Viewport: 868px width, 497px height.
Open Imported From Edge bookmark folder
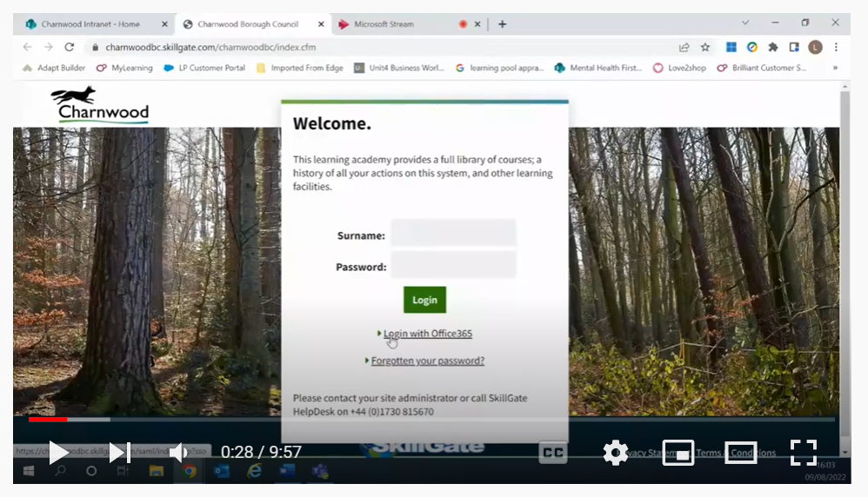tap(300, 68)
